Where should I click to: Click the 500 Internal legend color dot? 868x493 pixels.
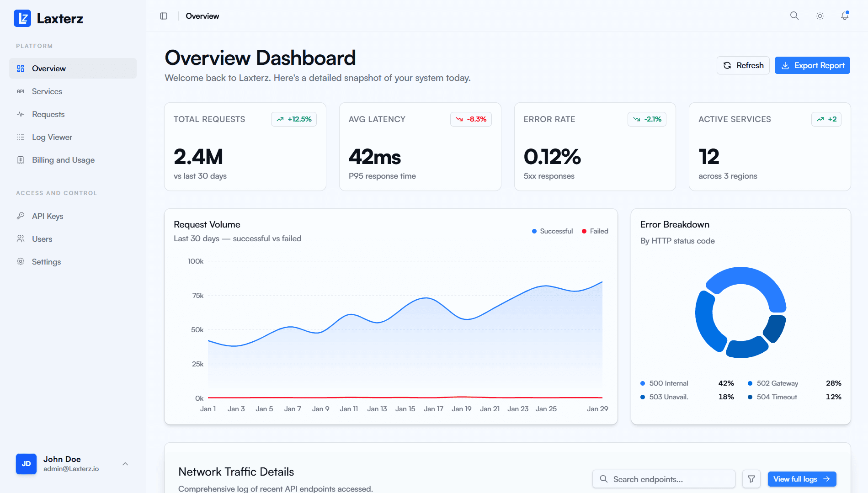pyautogui.click(x=643, y=383)
